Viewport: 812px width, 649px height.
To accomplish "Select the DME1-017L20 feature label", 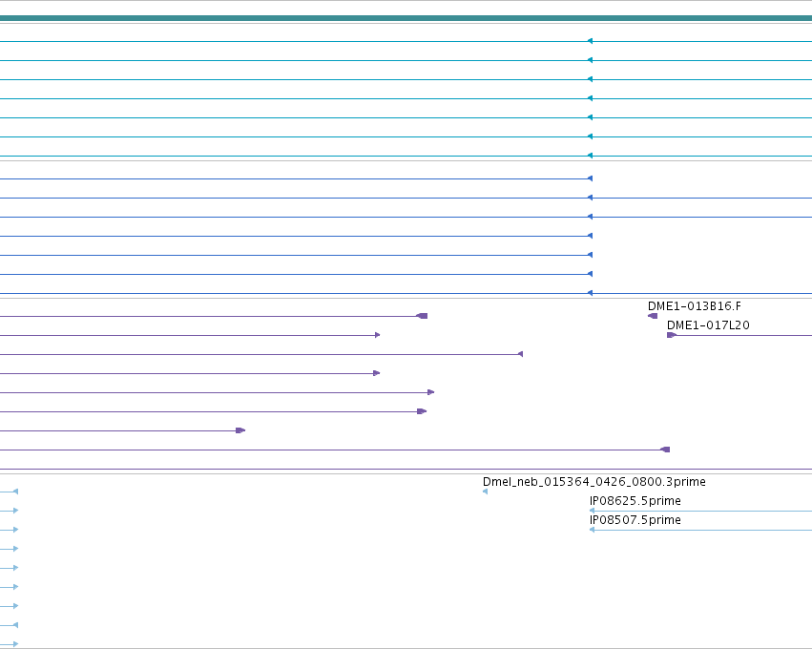I will pos(708,325).
